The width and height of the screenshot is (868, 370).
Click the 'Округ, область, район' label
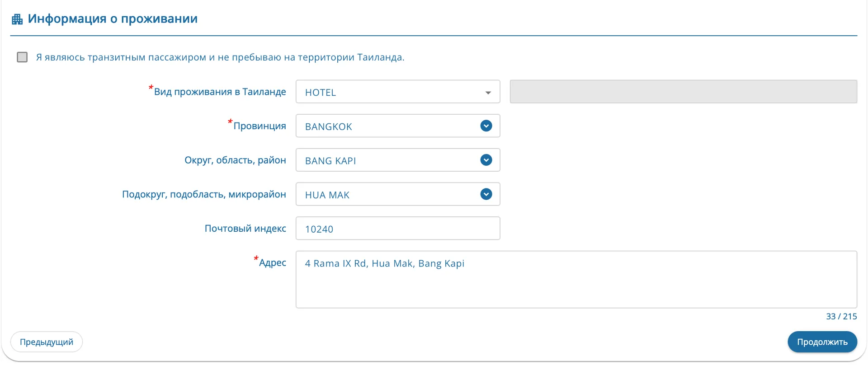coord(235,160)
